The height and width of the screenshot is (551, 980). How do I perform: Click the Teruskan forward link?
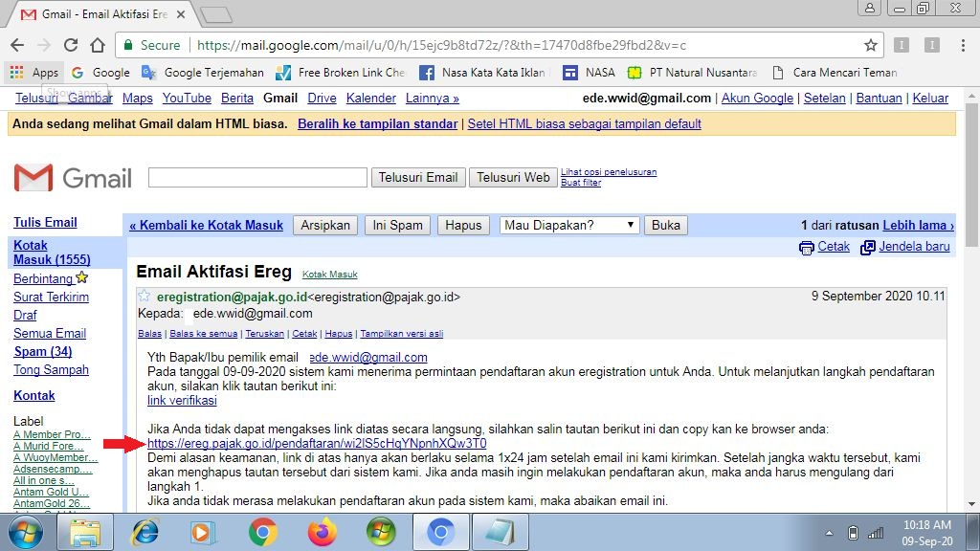click(264, 334)
